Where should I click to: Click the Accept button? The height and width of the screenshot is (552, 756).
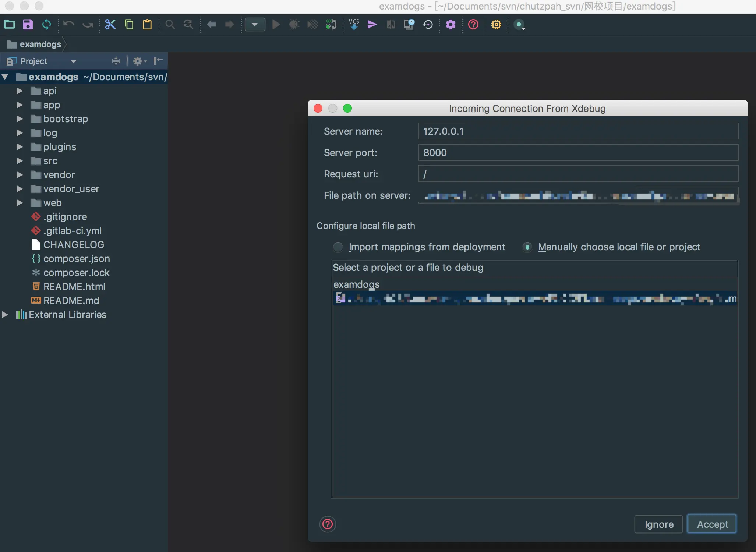712,524
